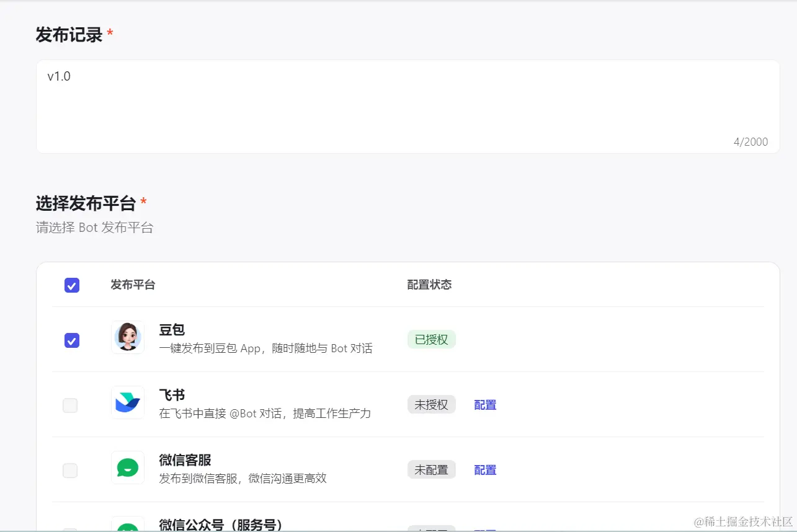Click the 已授权 status badge for 豆包
The height and width of the screenshot is (532, 797).
432,340
